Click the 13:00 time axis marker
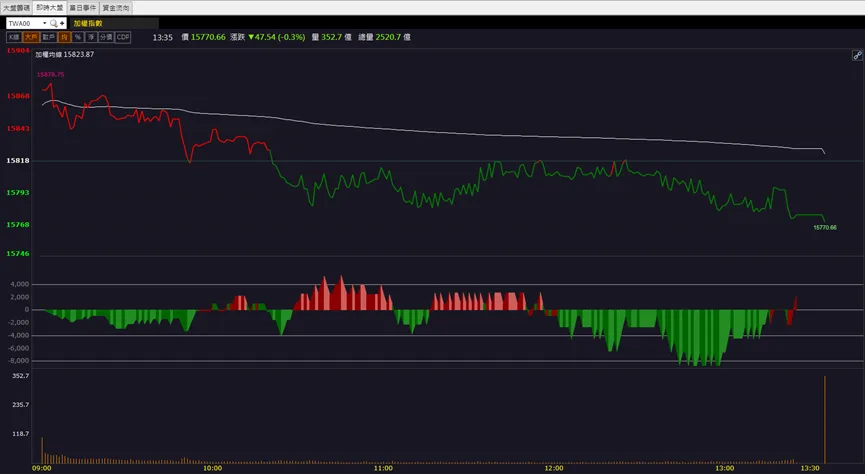865x474 pixels. pyautogui.click(x=725, y=468)
